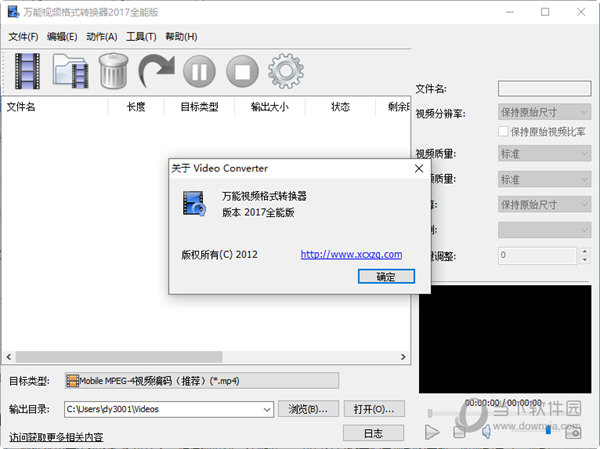The image size is (600, 449).
Task: Click the stop conversion toolbar button
Action: point(242,72)
